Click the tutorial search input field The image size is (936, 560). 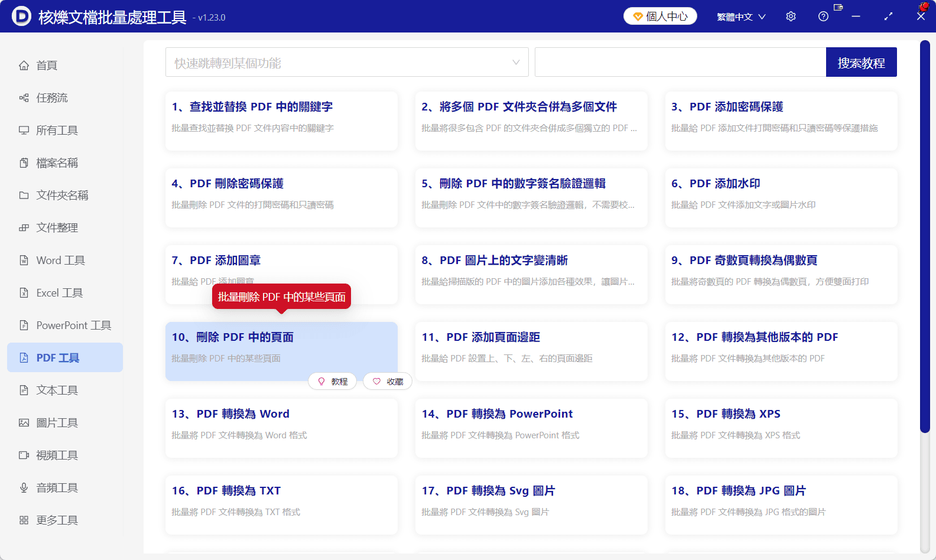pyautogui.click(x=680, y=62)
